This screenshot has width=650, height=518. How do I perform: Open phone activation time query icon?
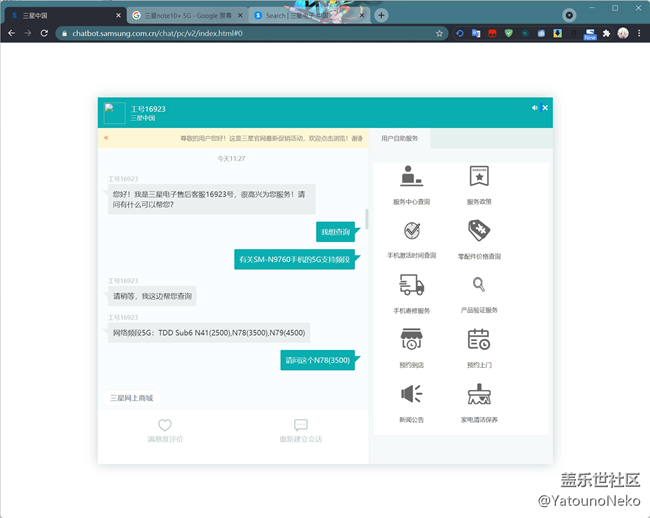click(412, 230)
